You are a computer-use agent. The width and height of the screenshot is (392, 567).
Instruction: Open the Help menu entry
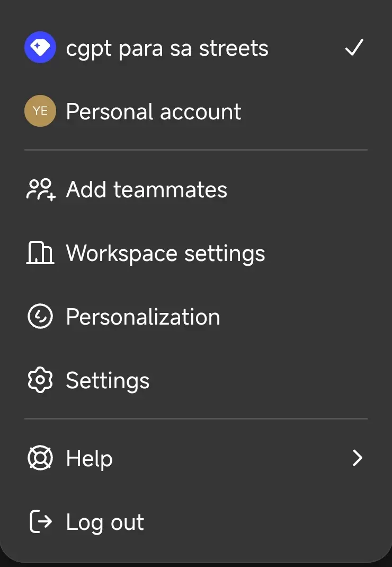[196, 458]
